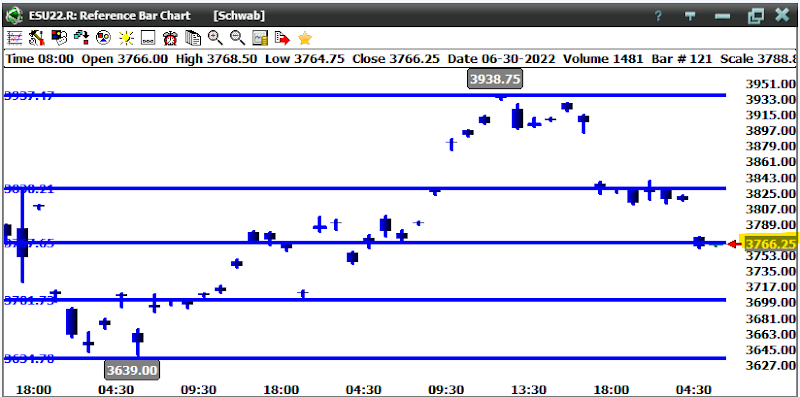Image resolution: width=800 pixels, height=397 pixels.
Task: Zoom out with the minus magnifier
Action: click(x=237, y=38)
